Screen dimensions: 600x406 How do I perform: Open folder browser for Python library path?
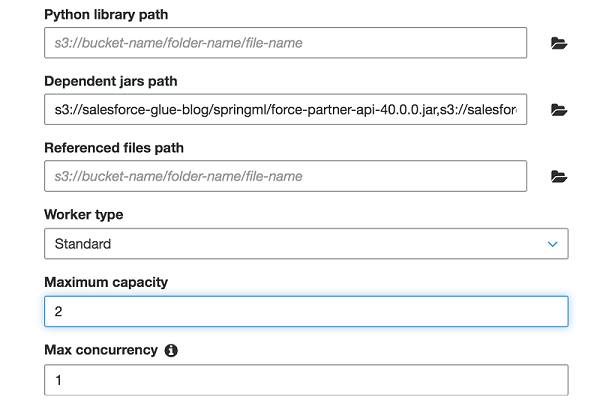pos(559,43)
